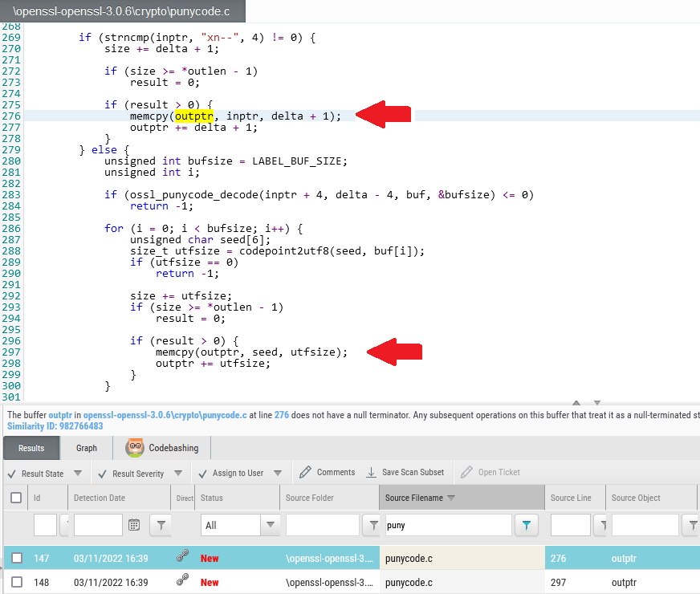
Task: Click the New status of result 147
Action: (210, 559)
